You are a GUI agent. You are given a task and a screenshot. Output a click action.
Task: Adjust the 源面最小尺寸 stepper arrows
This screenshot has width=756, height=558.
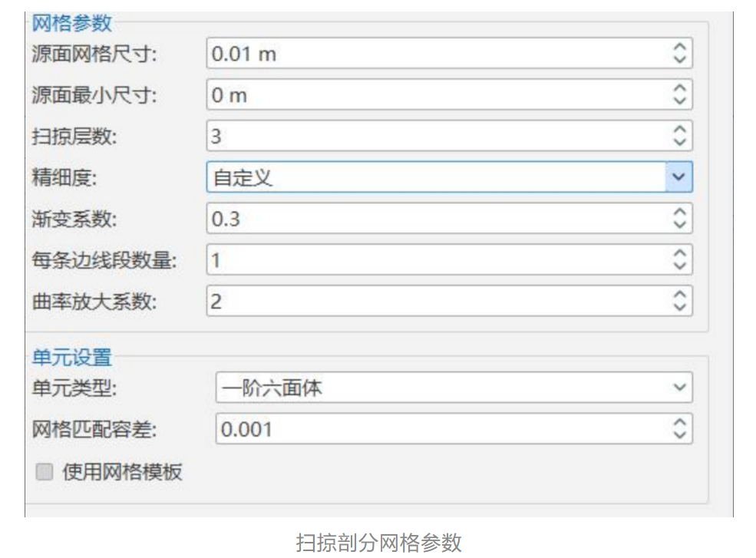[x=679, y=95]
